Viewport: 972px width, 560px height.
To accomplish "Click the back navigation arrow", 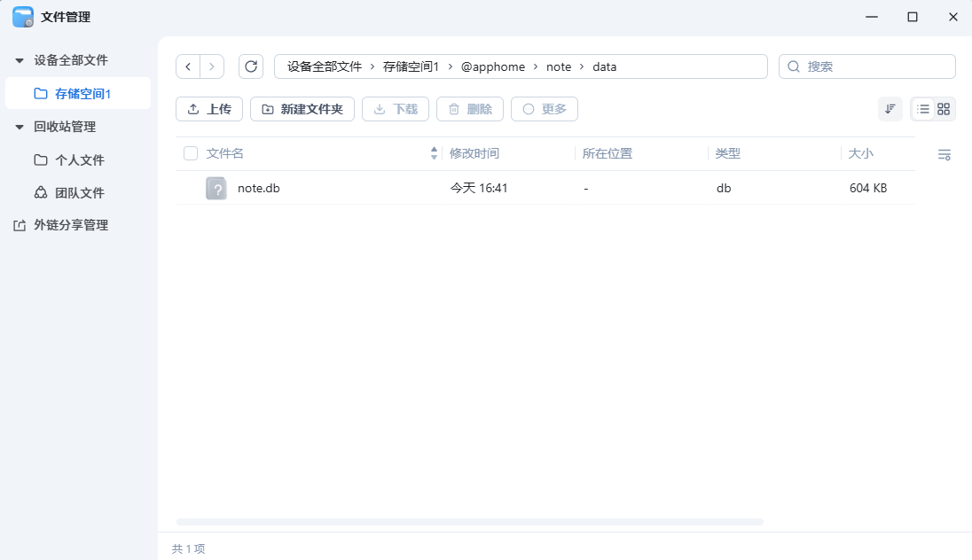I will pyautogui.click(x=188, y=66).
